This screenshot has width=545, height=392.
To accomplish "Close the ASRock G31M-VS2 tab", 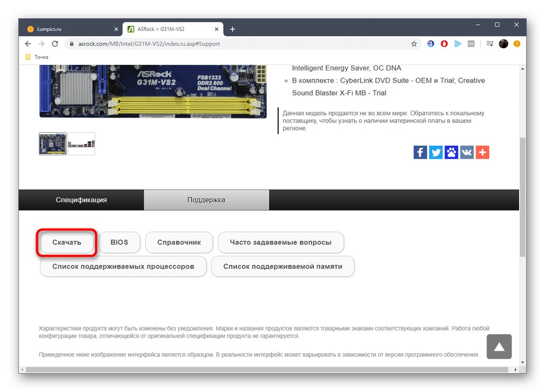I will point(216,29).
